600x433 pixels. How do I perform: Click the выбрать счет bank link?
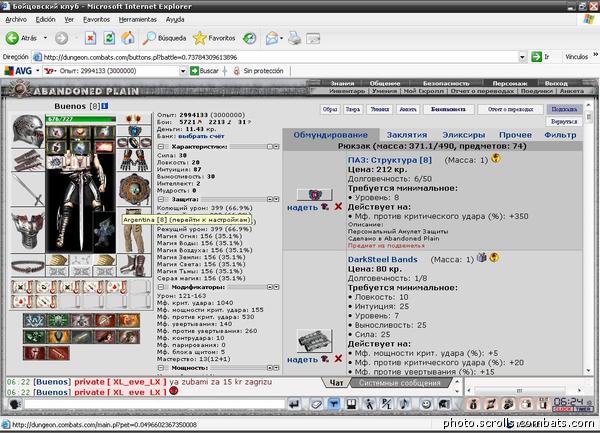click(x=201, y=136)
